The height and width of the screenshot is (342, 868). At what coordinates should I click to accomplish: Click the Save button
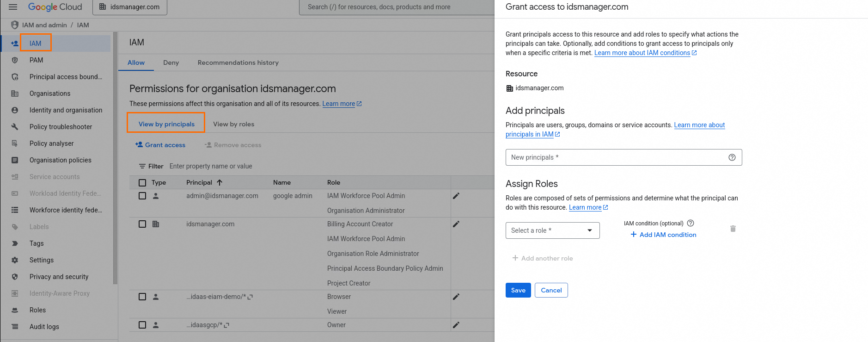pos(518,290)
